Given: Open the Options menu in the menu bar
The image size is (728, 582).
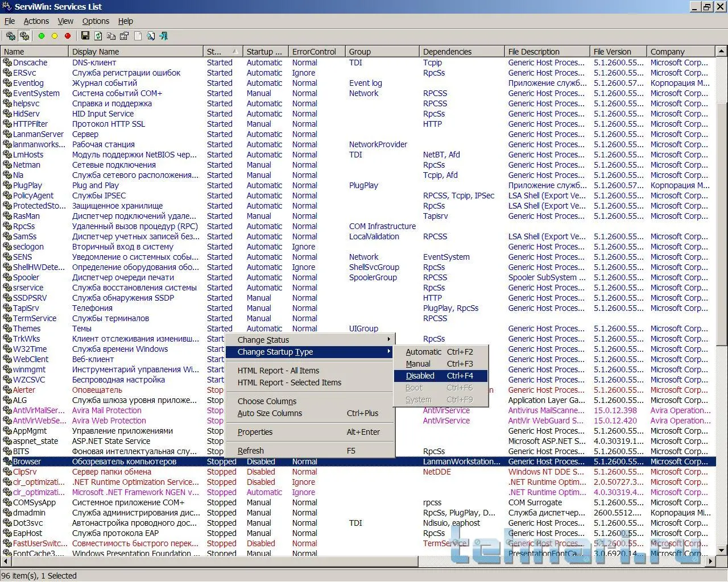Looking at the screenshot, I should point(96,21).
